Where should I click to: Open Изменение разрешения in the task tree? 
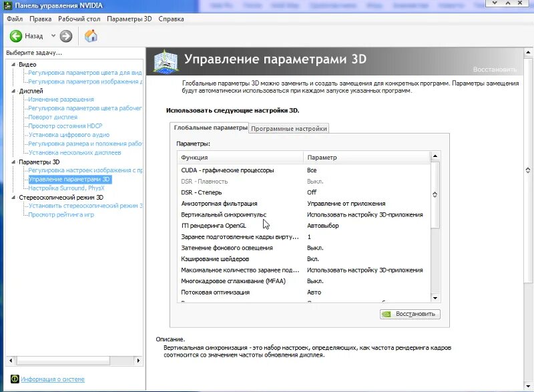click(61, 99)
